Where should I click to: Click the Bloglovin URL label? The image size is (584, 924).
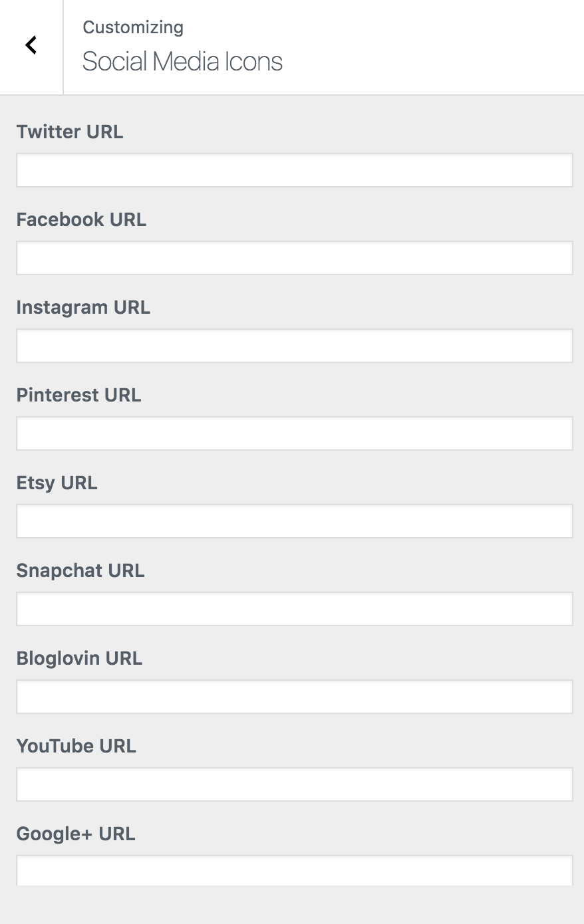point(79,659)
